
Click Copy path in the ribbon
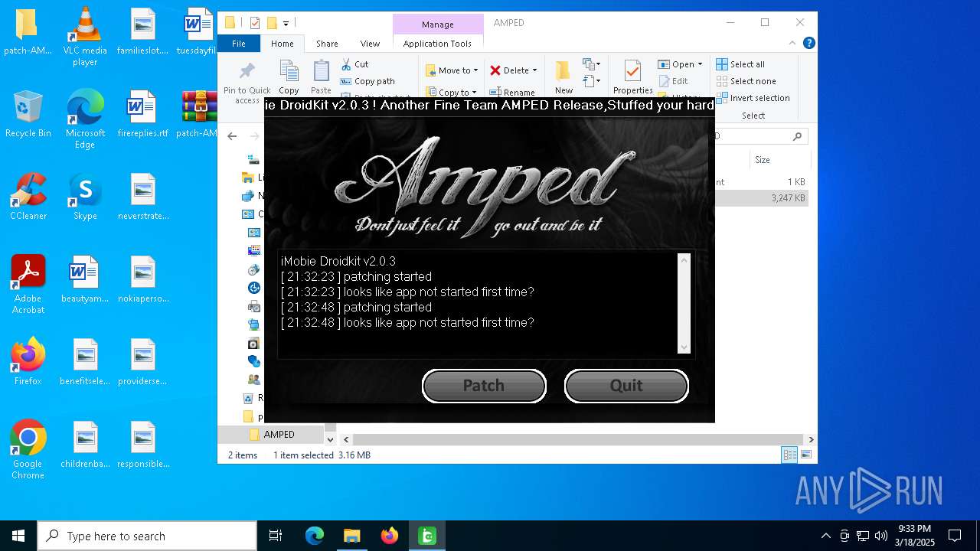pos(367,81)
